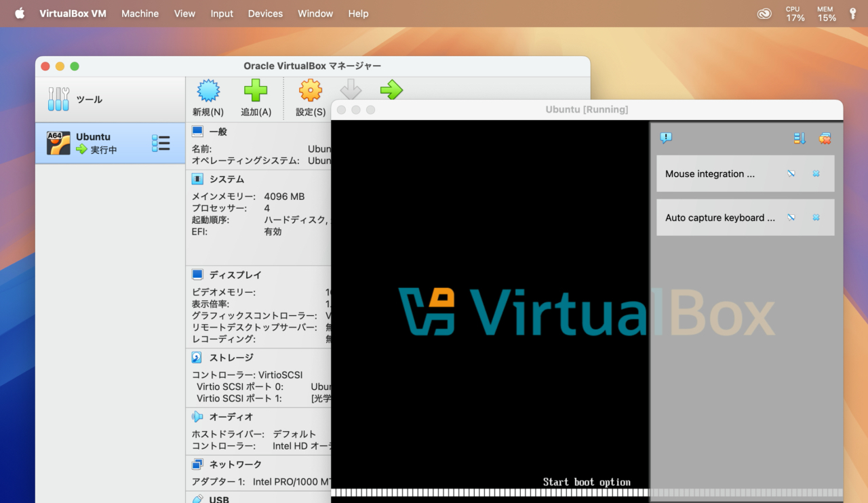The image size is (868, 503).
Task: Open the ディスプレイ (Display) section header
Action: point(235,275)
